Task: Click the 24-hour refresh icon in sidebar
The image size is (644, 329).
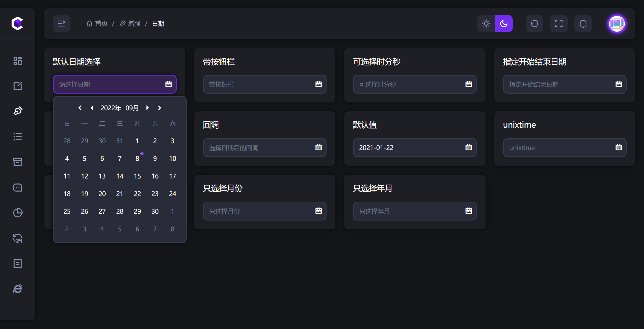Action: [x=17, y=238]
